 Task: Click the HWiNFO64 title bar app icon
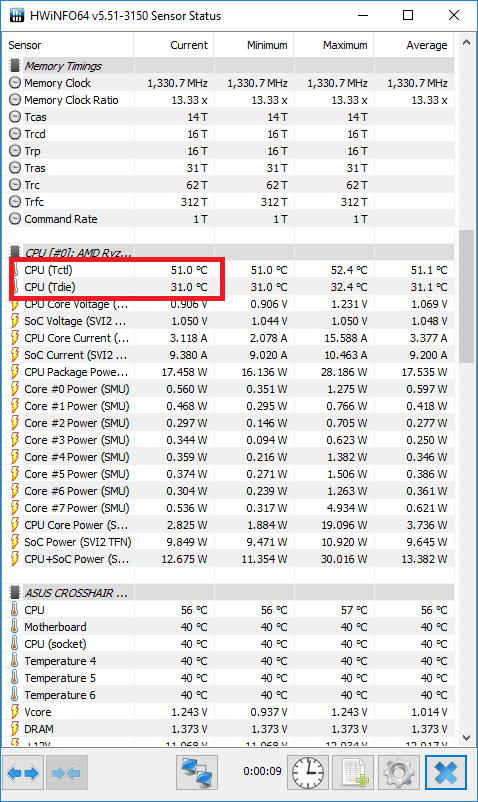pos(16,15)
